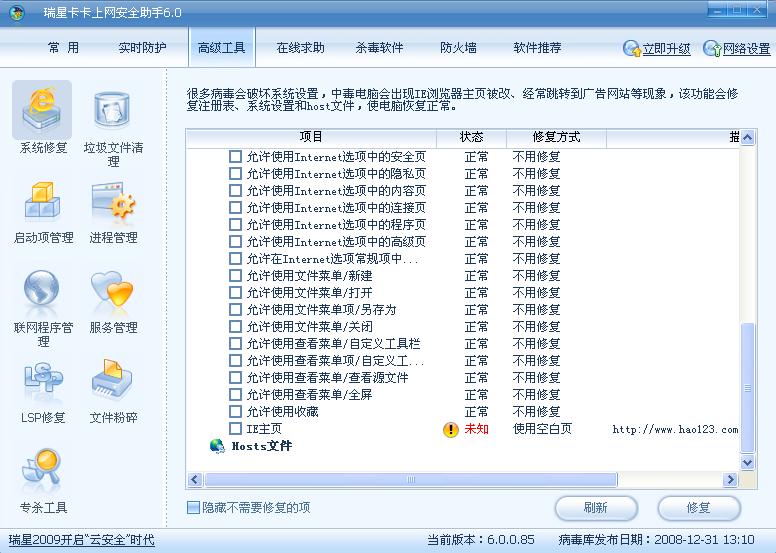Check 允许使用Internet选项中的高级页 checkbox
Viewport: 776px width, 553px height.
click(x=236, y=242)
